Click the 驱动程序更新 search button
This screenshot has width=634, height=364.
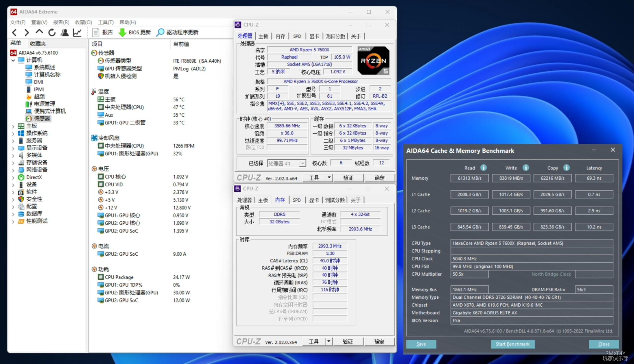click(x=178, y=32)
